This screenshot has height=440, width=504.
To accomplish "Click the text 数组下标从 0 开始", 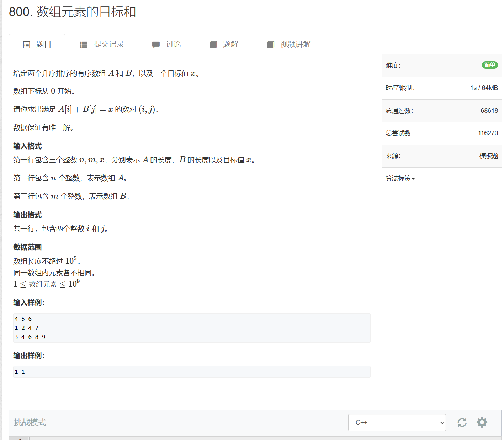I will pyautogui.click(x=44, y=91).
